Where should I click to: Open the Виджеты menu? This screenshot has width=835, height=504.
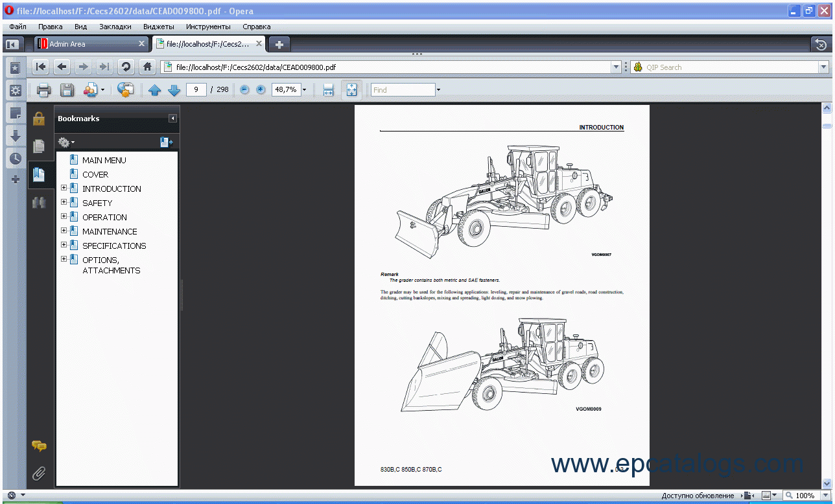(159, 27)
